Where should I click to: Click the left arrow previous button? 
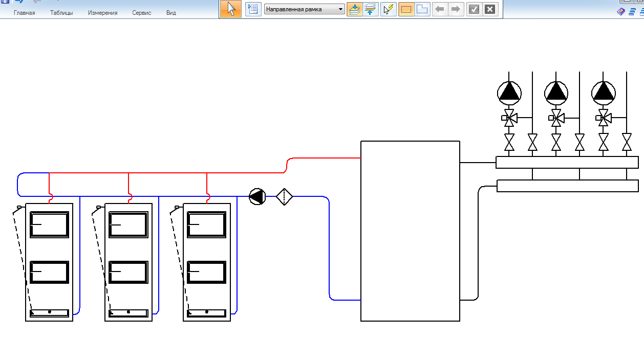point(440,9)
